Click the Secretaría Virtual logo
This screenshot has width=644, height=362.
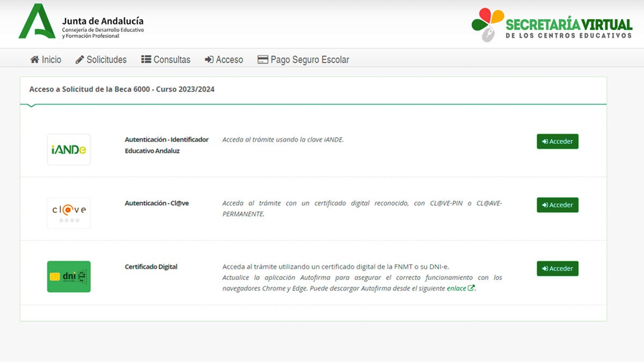(x=552, y=25)
